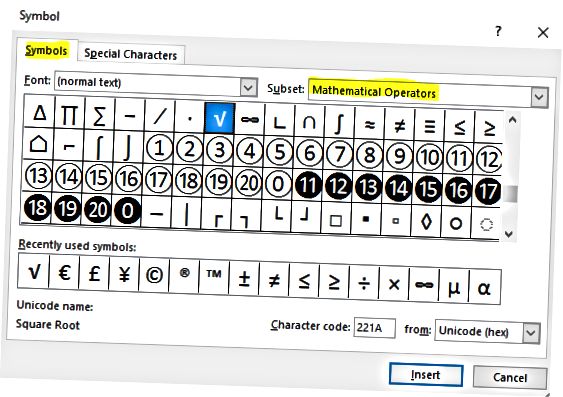Viewport: 563px width, 397px height.
Task: Pick the lozenge diamond symbol in the grid
Action: tap(426, 221)
